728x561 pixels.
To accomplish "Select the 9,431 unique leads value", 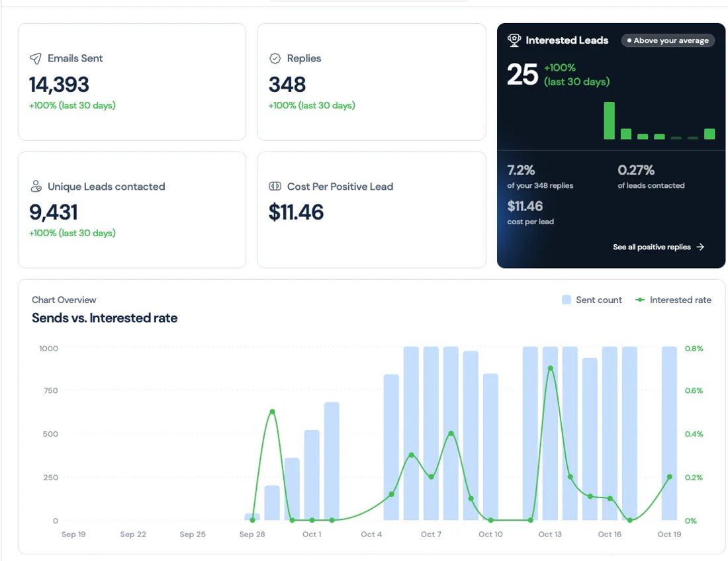I will click(x=54, y=212).
